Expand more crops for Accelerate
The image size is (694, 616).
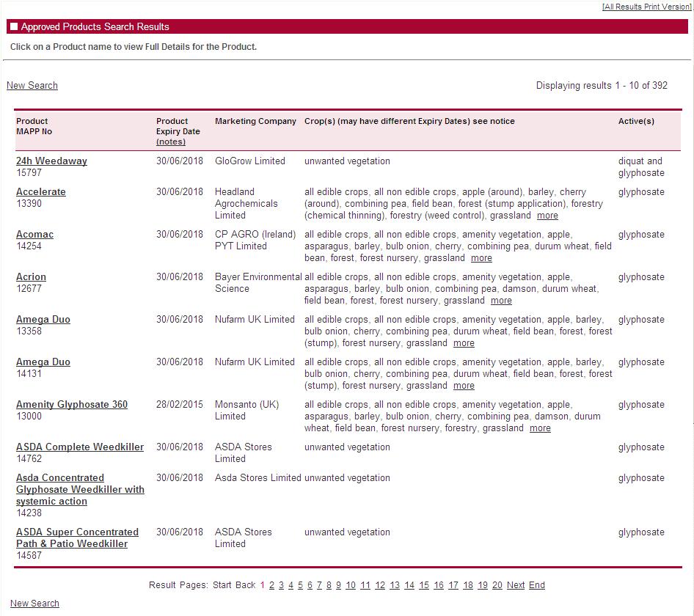[x=547, y=216]
